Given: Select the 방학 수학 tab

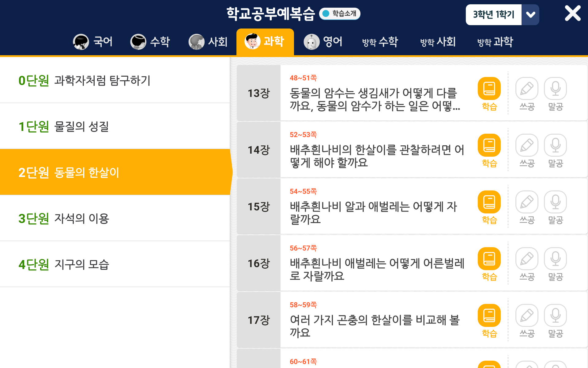Looking at the screenshot, I should coord(380,42).
